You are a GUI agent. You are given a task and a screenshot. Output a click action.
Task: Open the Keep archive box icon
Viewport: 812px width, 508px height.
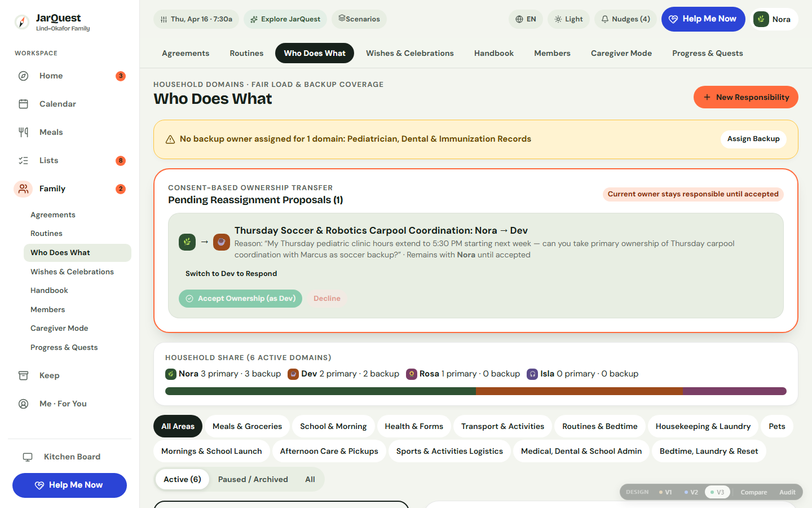pyautogui.click(x=23, y=375)
